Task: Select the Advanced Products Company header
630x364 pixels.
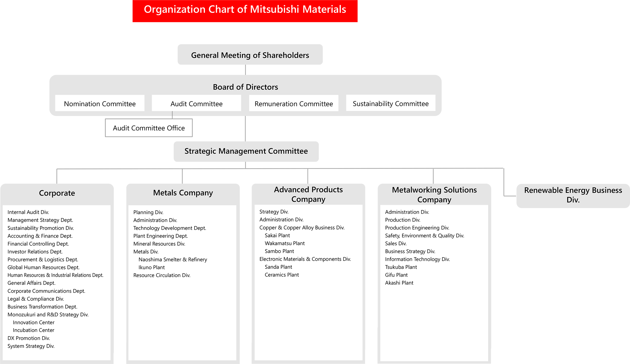Action: click(x=308, y=194)
